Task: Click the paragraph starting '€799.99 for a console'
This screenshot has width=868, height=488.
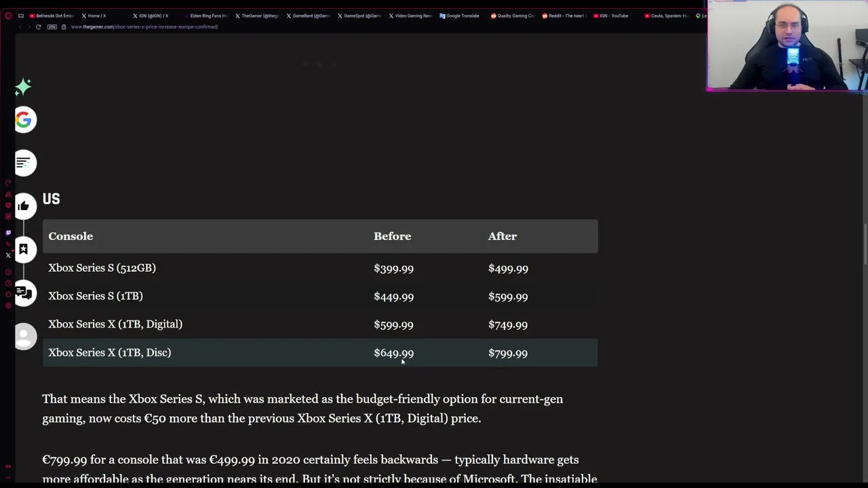Action: [319, 469]
